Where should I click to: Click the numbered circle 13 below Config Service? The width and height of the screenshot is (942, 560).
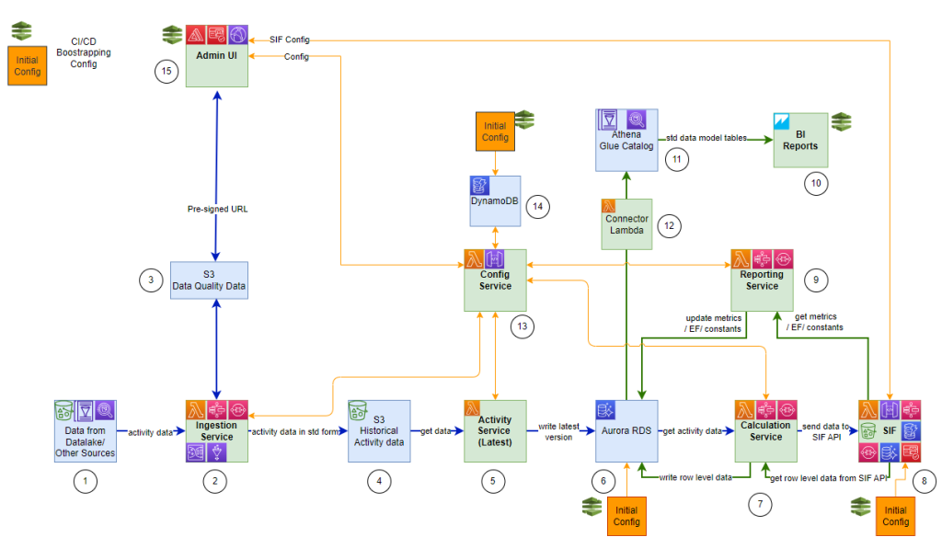coord(522,326)
